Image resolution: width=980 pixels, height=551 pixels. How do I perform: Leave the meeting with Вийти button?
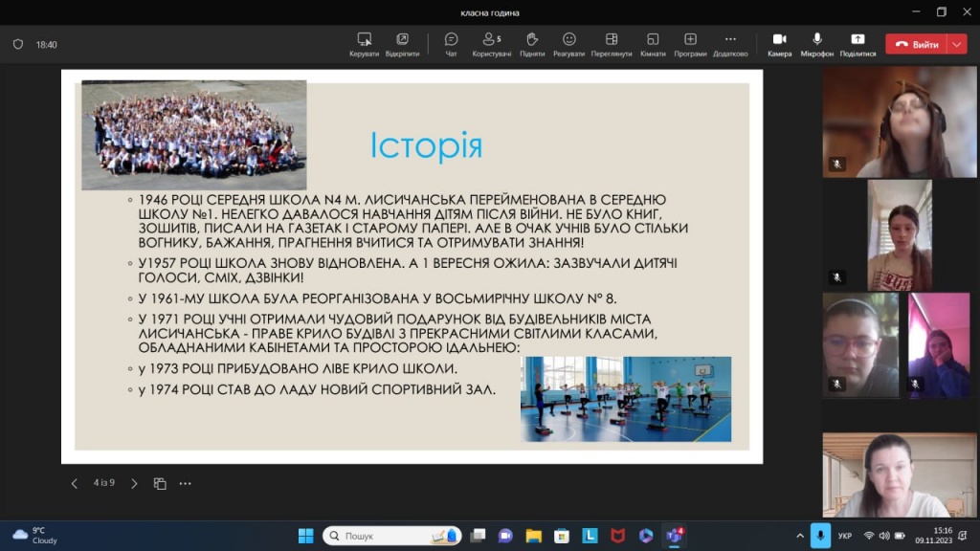pyautogui.click(x=916, y=44)
